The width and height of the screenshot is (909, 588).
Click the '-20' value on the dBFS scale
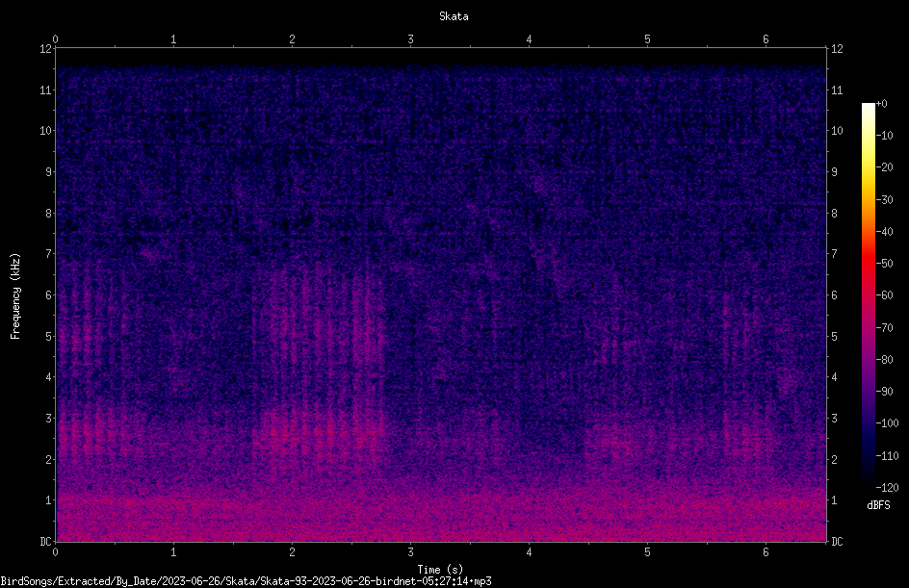tap(884, 166)
